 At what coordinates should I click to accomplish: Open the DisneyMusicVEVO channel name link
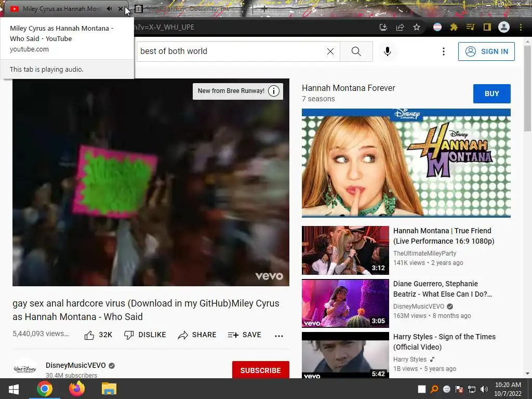coord(76,365)
